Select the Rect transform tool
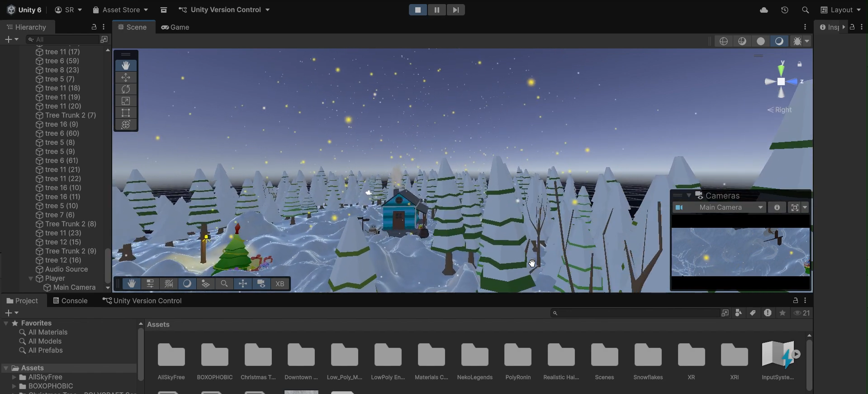 click(x=126, y=113)
